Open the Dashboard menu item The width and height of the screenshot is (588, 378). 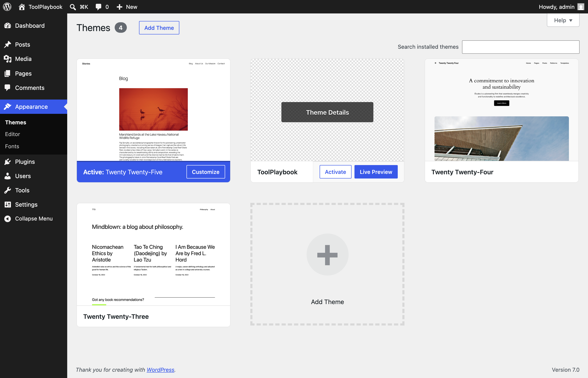coord(30,26)
